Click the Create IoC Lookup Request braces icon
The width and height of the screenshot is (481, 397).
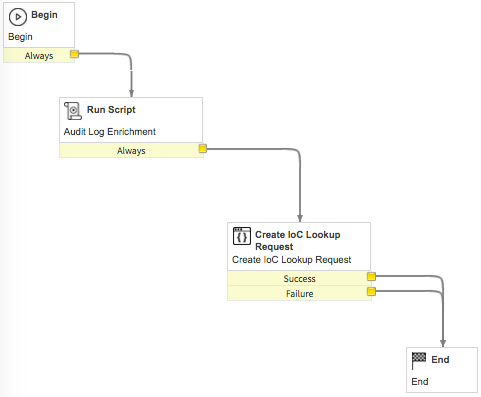[x=242, y=236]
